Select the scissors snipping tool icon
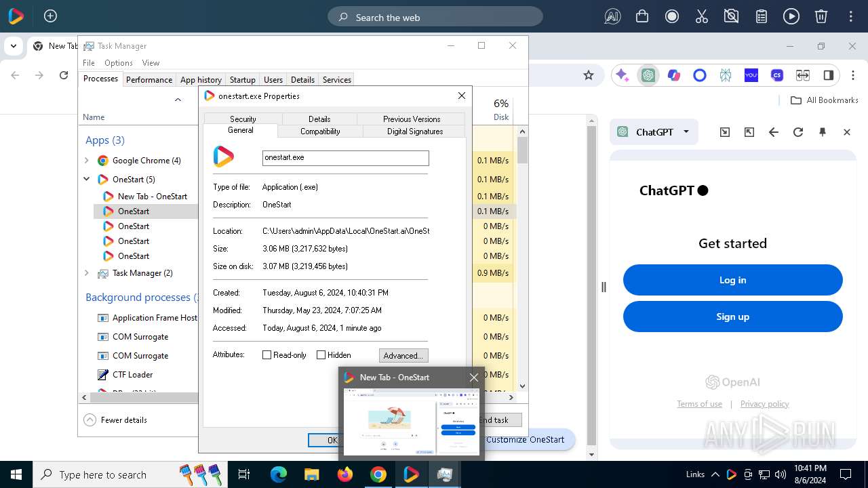 click(x=702, y=17)
